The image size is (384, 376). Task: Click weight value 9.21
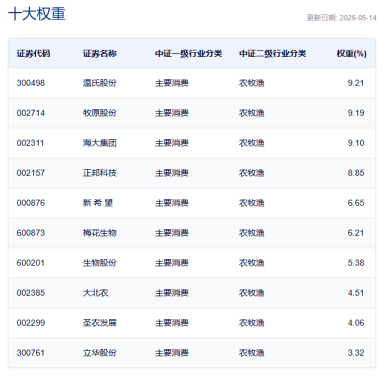click(356, 83)
